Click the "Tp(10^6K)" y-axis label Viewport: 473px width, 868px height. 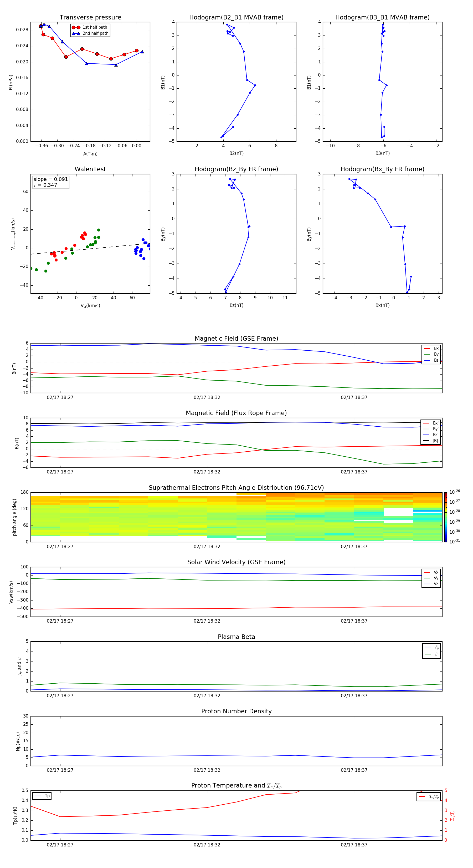[x=15, y=815]
